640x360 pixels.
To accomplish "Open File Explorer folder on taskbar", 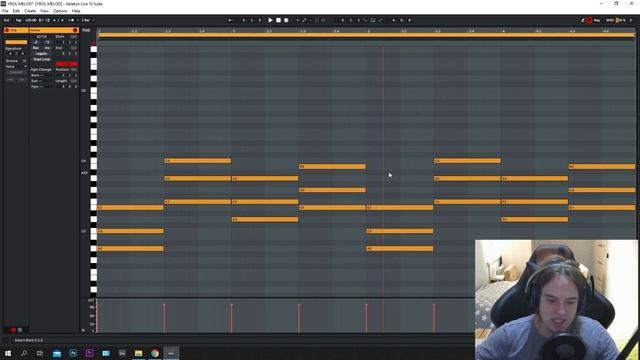I will [138, 353].
